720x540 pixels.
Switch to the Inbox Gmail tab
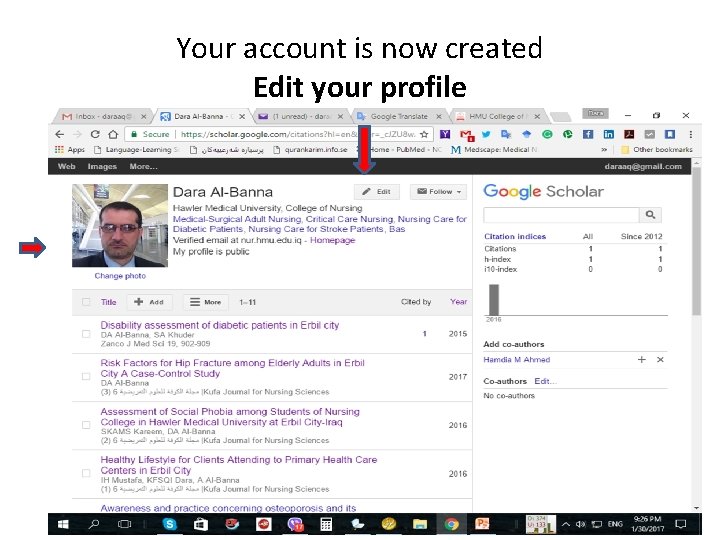click(106, 116)
